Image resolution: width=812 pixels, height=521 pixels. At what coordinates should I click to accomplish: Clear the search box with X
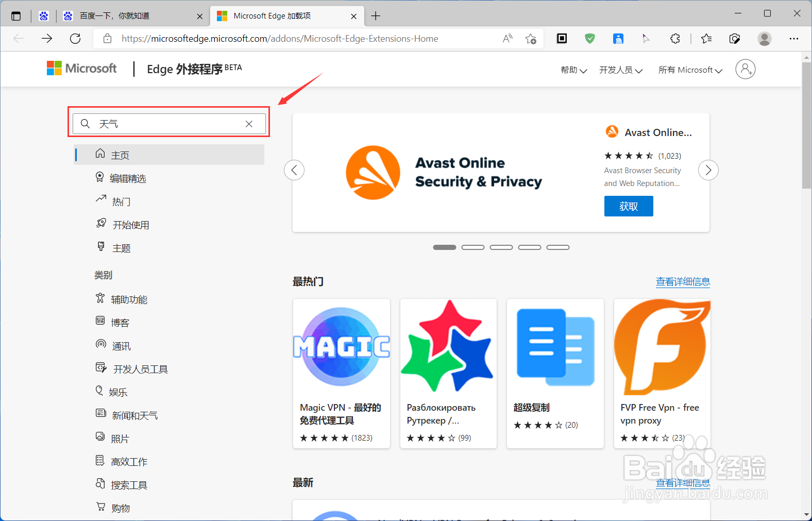249,124
